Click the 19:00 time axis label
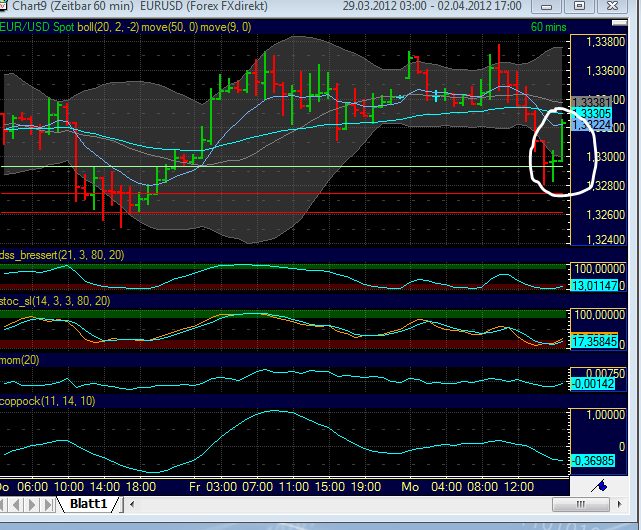This screenshot has width=641, height=530. 365,487
